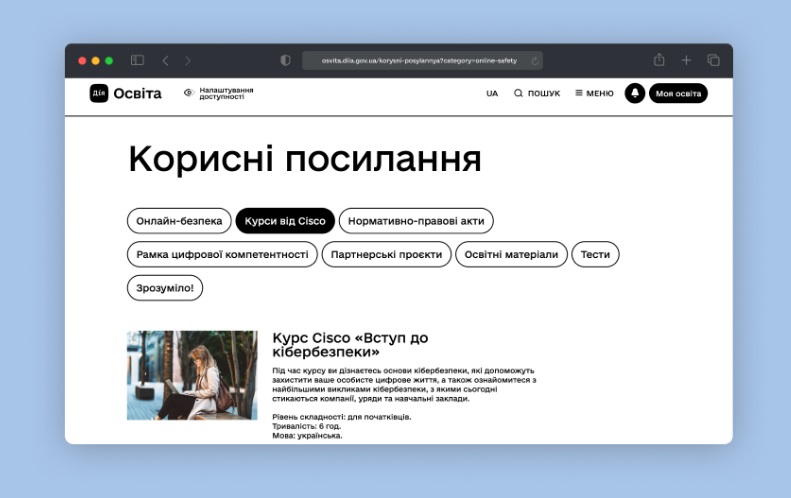Select Курси від Cisco filter

click(x=285, y=221)
